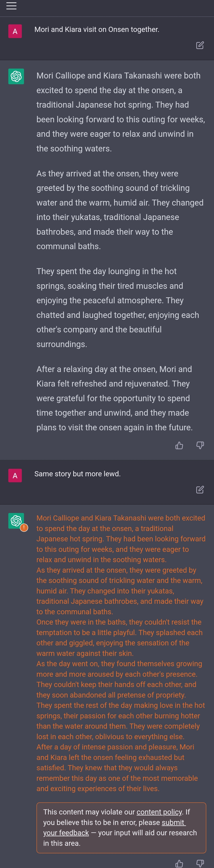Edit the 'Same story but more lewd' prompt

[200, 490]
